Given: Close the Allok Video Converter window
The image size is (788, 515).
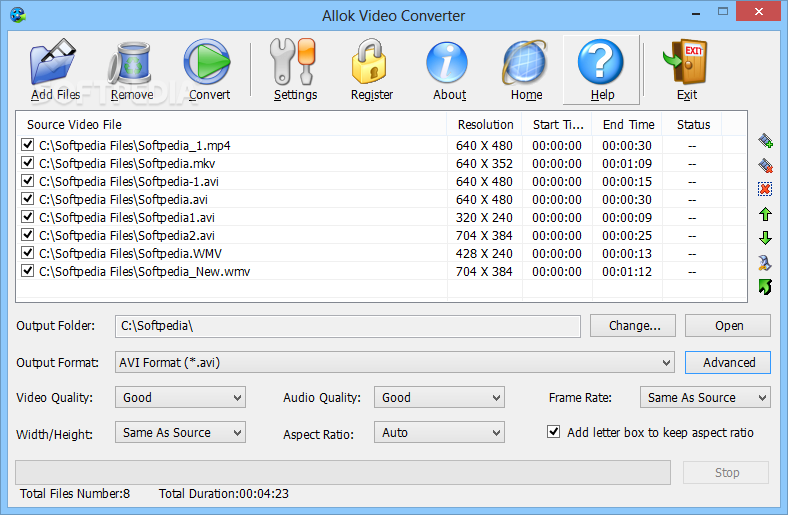Looking at the screenshot, I should pos(759,11).
